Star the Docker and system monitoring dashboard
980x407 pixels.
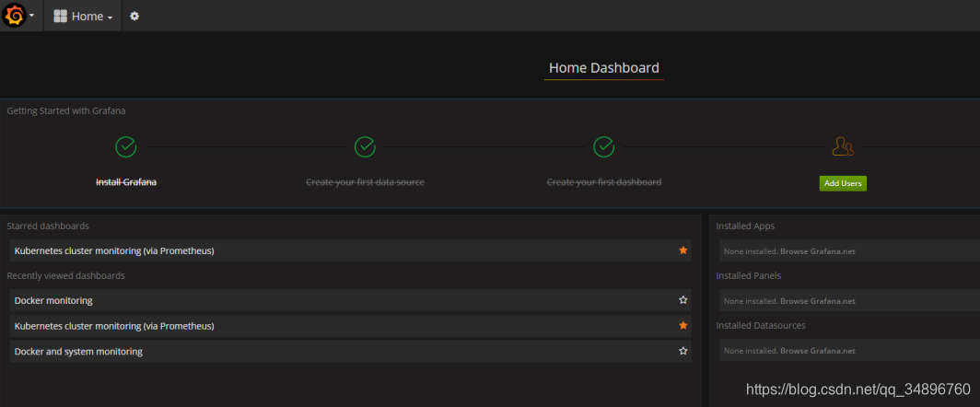[x=683, y=351]
